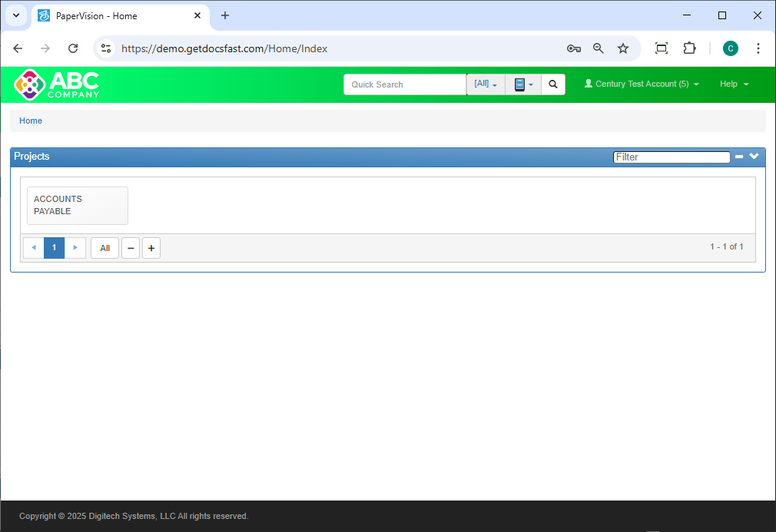This screenshot has width=776, height=532.
Task: Open the Help menu
Action: point(734,84)
